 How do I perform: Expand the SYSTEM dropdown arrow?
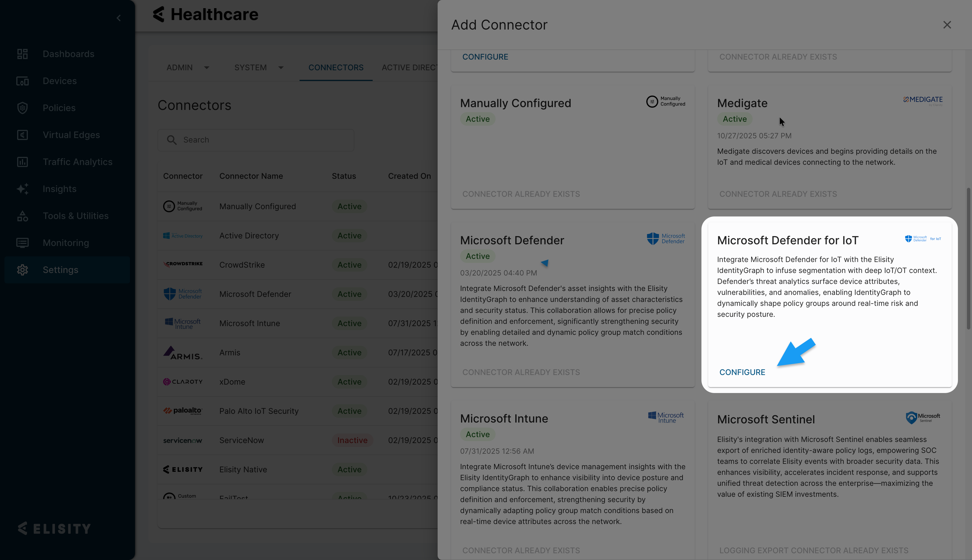(281, 68)
